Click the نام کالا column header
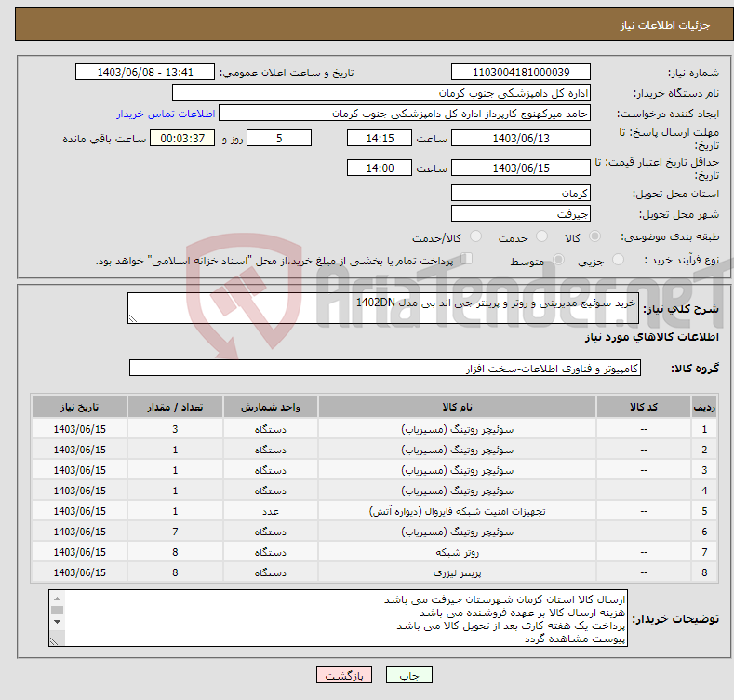Image resolution: width=734 pixels, height=700 pixels. [457, 407]
